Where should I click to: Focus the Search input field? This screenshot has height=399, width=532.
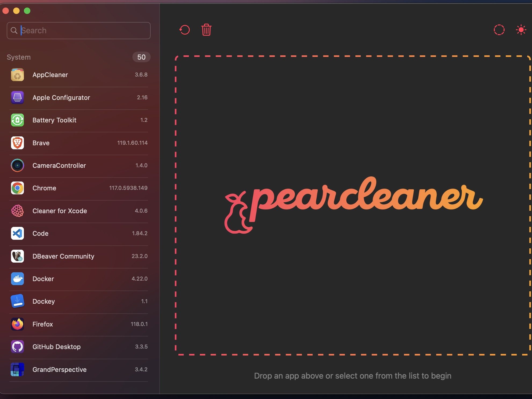(78, 31)
